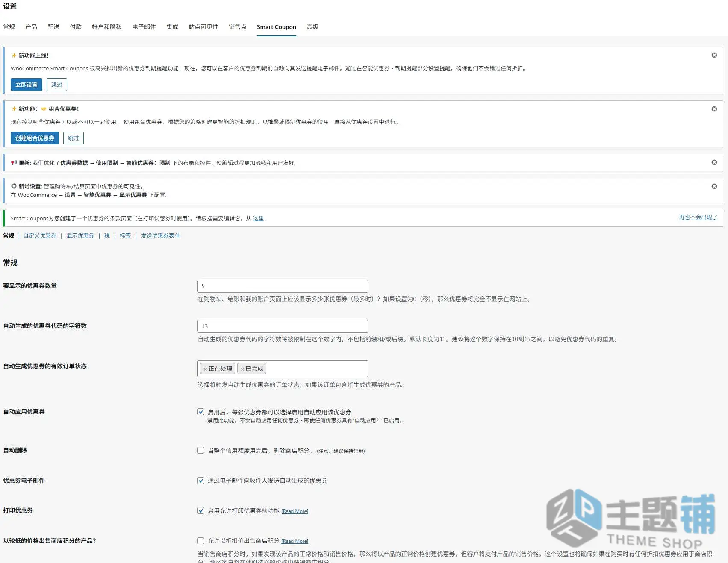728x563 pixels.
Task: Open the 发送优惠券表单 sub-section
Action: (160, 235)
